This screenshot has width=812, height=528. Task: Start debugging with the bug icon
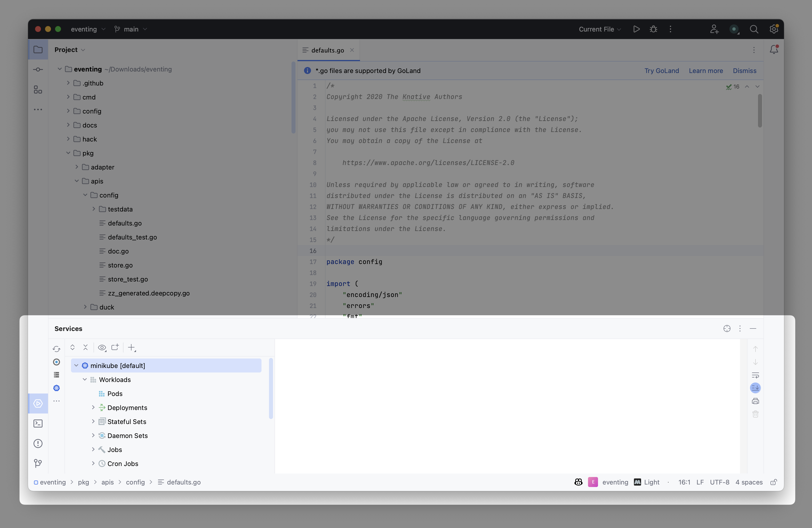(x=653, y=29)
